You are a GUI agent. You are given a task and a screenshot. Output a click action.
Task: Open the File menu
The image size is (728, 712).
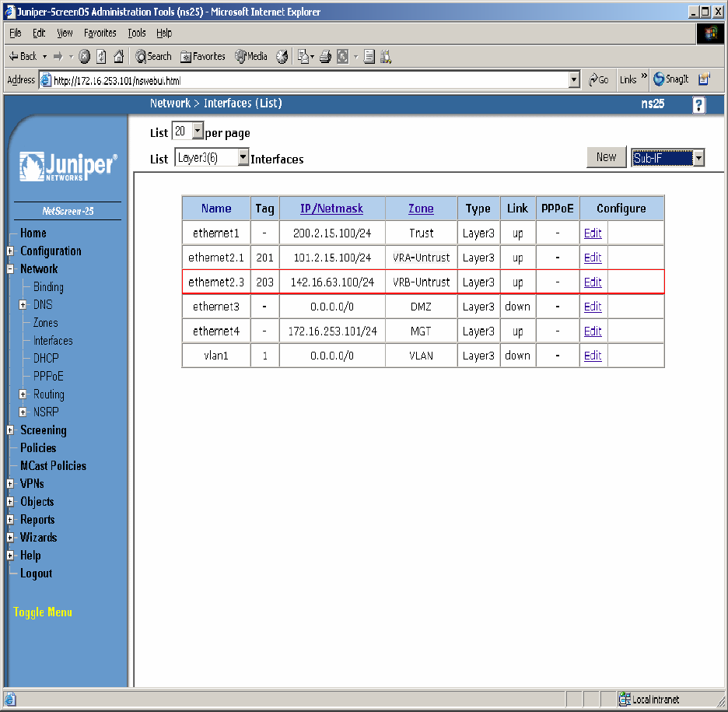point(16,33)
